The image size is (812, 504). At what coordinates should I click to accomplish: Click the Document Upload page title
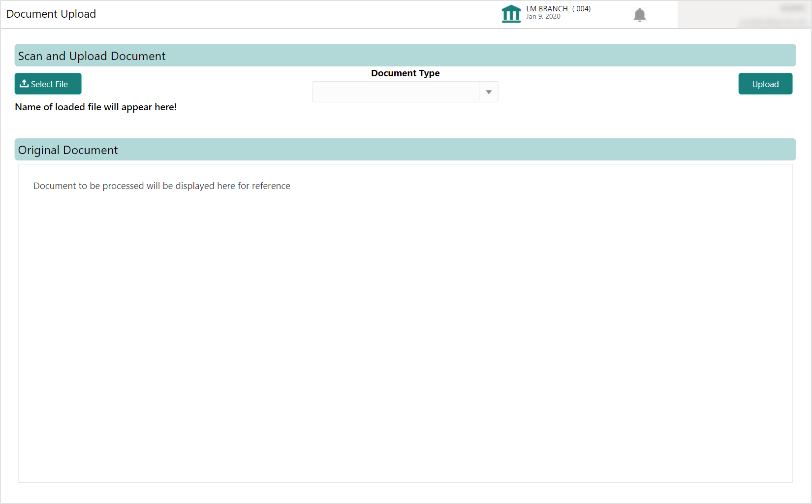[x=51, y=14]
